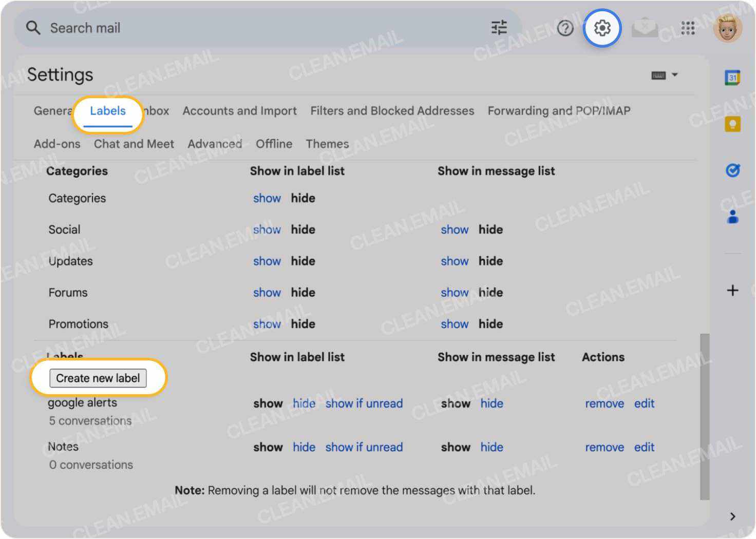Open advanced search options in search bar
The height and width of the screenshot is (539, 756).
tap(499, 28)
